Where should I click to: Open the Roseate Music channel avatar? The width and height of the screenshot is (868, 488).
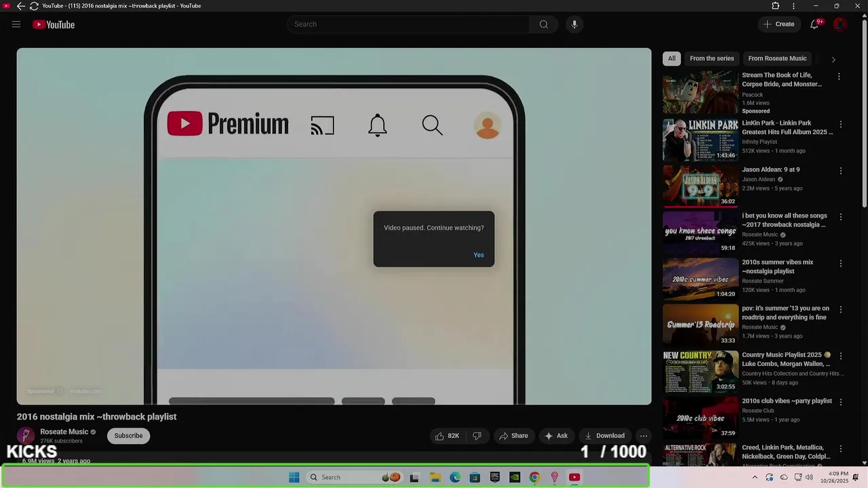point(26,436)
